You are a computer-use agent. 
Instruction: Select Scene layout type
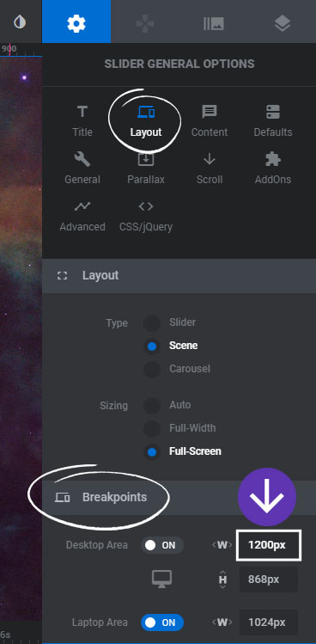click(152, 347)
